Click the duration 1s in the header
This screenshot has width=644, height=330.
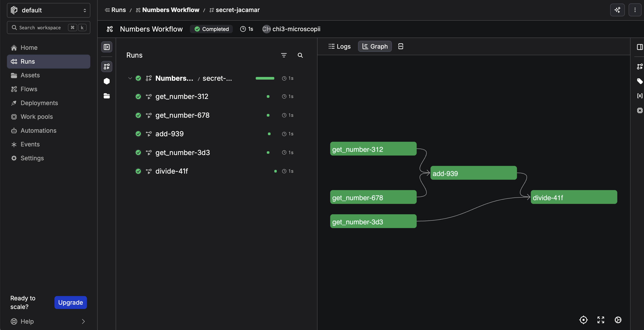247,29
